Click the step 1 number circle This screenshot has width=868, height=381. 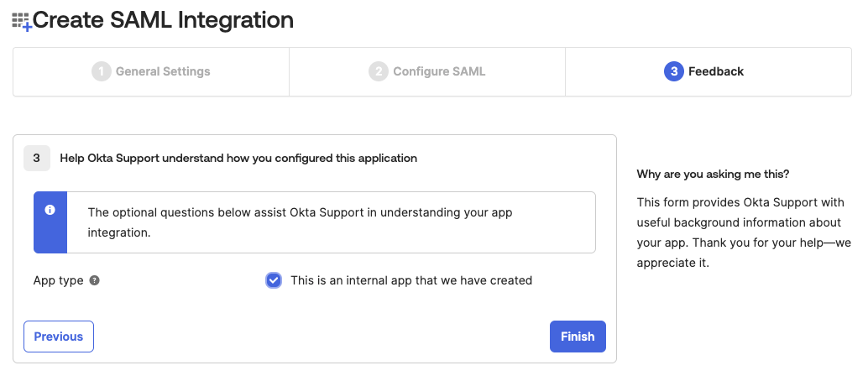[102, 71]
